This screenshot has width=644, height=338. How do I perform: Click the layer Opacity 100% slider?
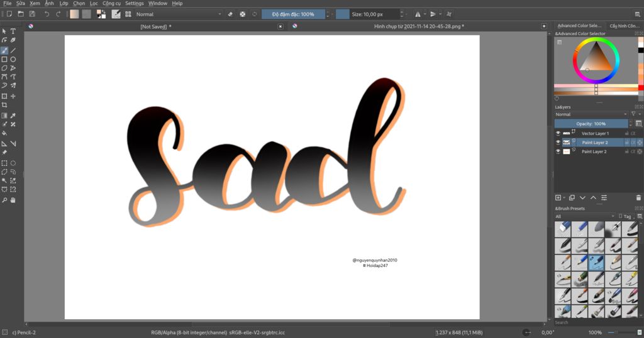pos(591,124)
